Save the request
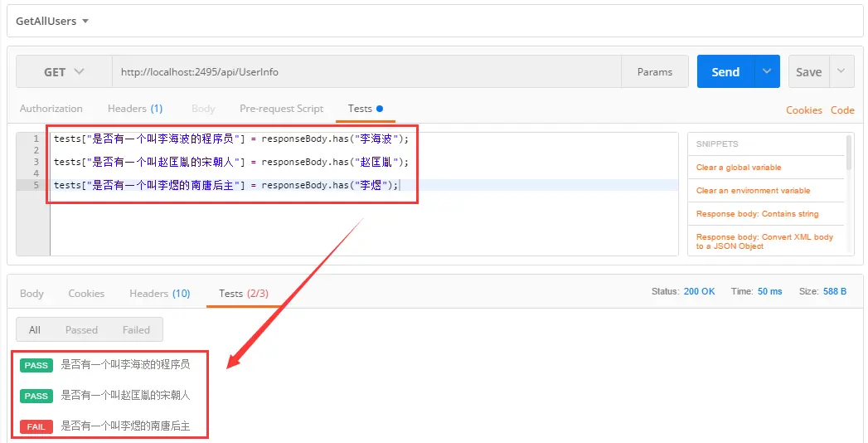 pyautogui.click(x=809, y=72)
